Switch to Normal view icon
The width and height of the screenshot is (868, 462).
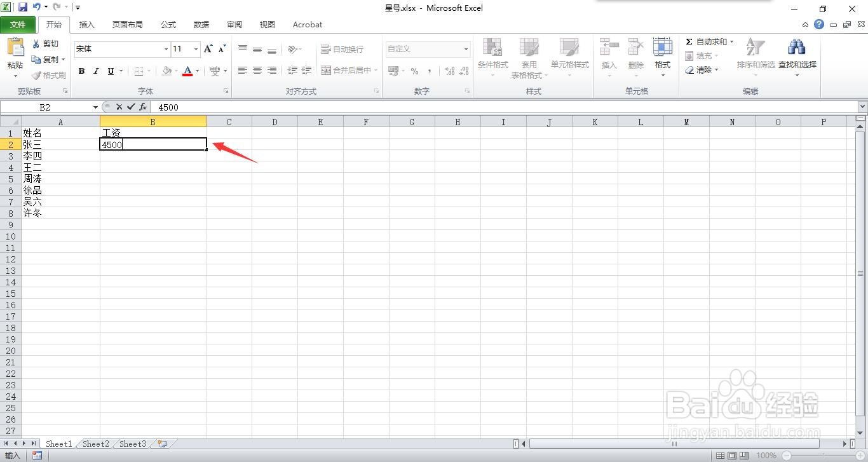tap(720, 456)
